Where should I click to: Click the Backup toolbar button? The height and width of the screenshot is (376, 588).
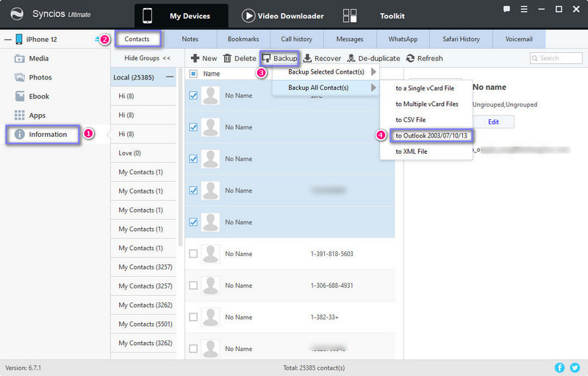[280, 59]
